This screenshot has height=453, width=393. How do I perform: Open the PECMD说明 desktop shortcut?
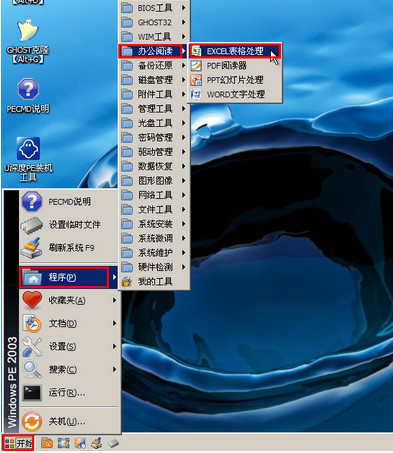point(28,96)
